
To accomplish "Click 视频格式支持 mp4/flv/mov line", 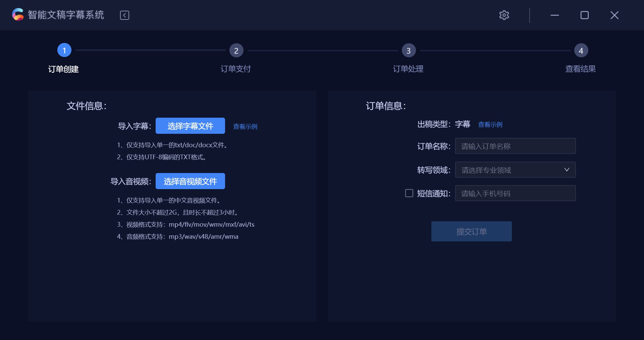I will [x=185, y=224].
